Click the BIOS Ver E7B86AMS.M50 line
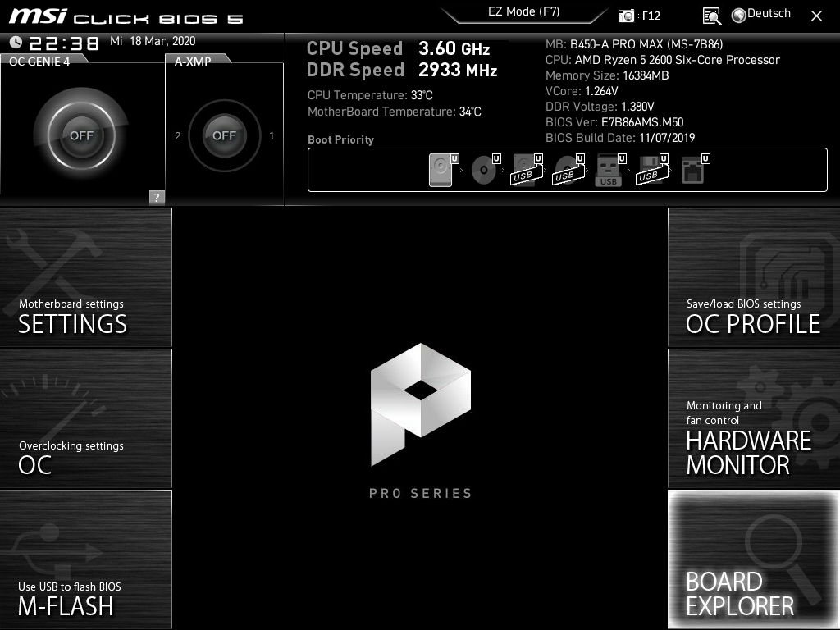 (614, 122)
